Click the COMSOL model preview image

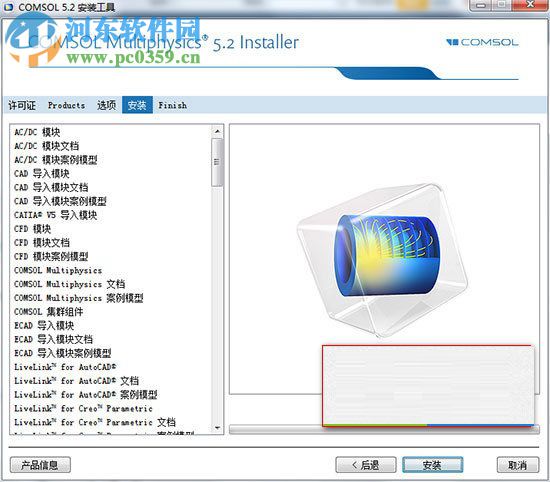point(382,261)
